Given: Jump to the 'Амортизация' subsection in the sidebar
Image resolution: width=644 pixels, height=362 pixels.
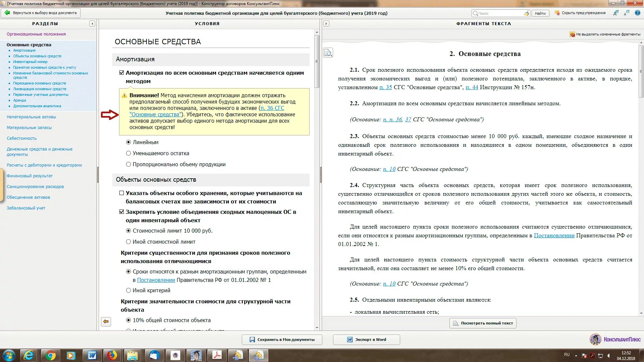Looking at the screenshot, I should point(24,50).
